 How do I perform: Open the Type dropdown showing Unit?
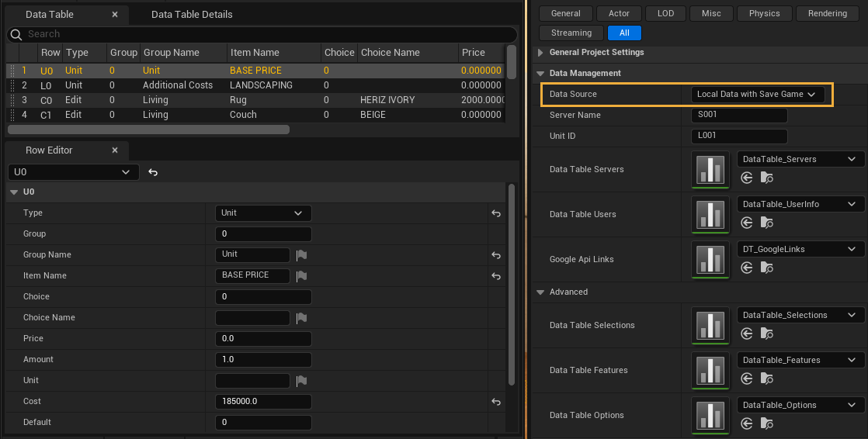pos(263,213)
